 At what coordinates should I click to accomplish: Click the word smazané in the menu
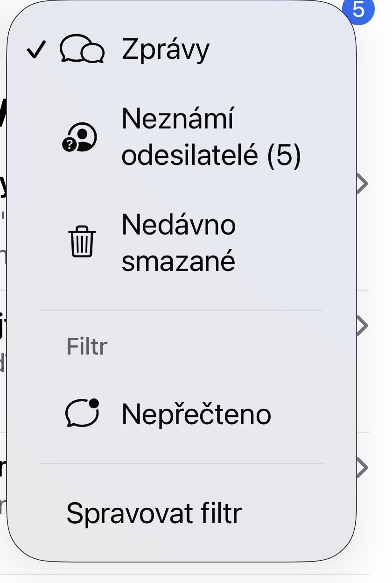(178, 261)
